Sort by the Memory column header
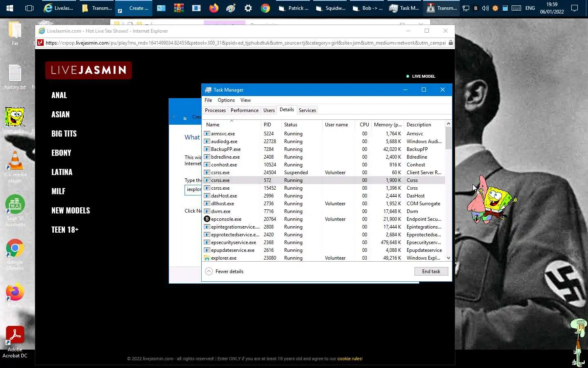 click(388, 124)
